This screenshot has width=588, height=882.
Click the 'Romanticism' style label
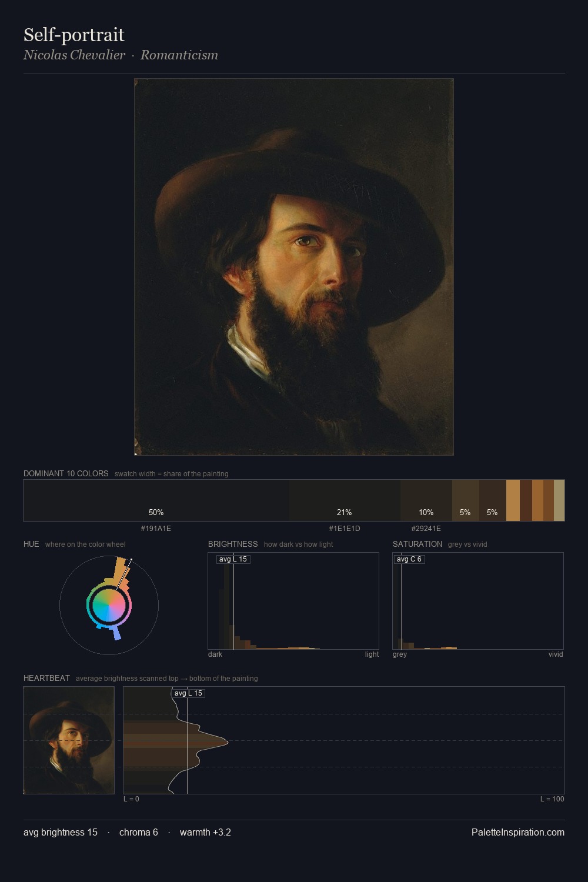pyautogui.click(x=179, y=55)
